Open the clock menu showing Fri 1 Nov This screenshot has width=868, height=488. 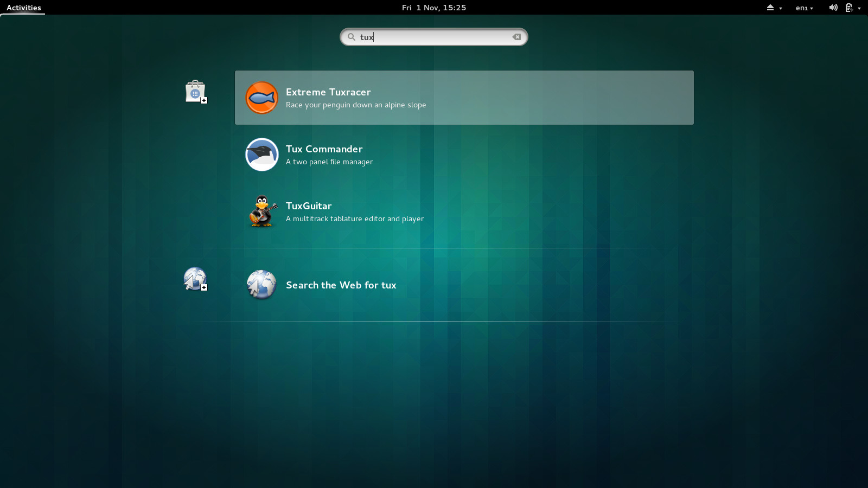(x=433, y=8)
